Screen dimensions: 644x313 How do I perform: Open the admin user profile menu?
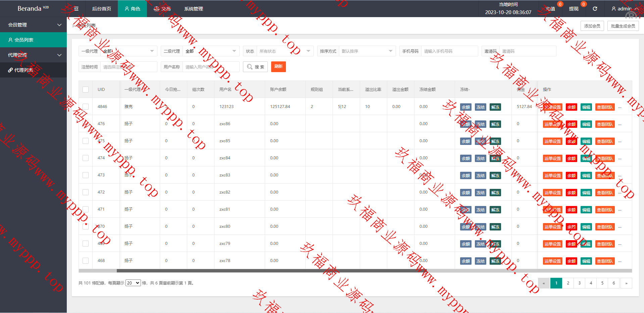pyautogui.click(x=624, y=9)
